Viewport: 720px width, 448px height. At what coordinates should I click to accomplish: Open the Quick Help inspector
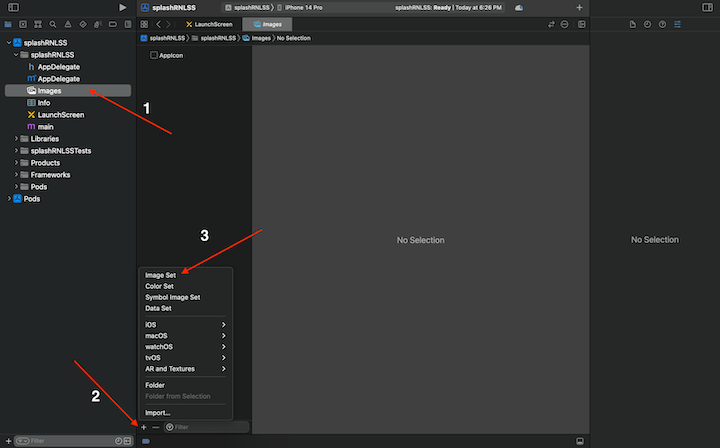pos(662,24)
